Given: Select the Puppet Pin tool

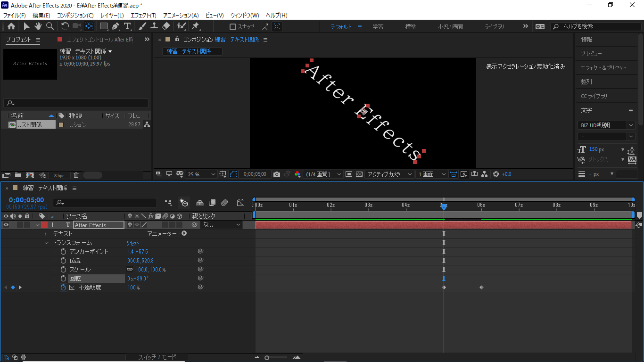Looking at the screenshot, I should (x=196, y=26).
